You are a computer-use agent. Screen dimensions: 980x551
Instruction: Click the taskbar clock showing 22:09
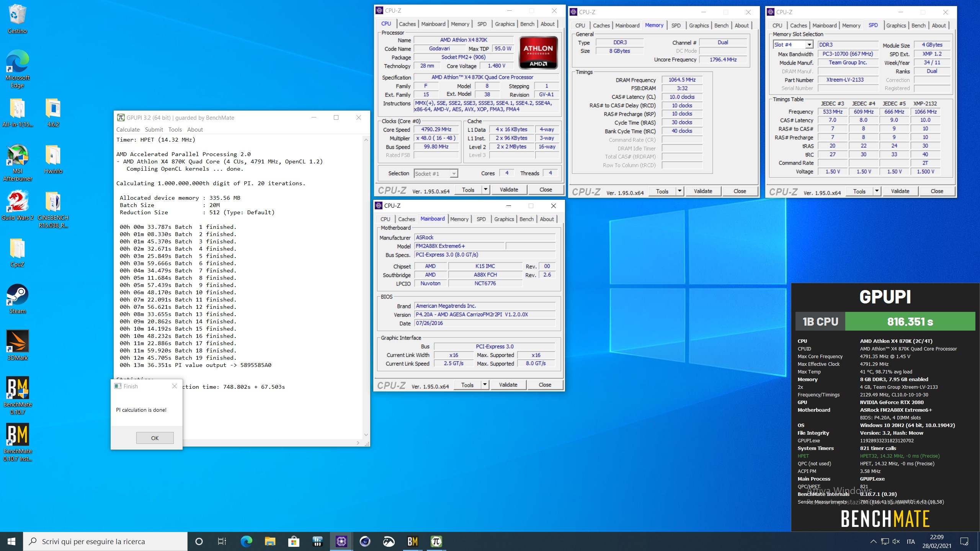tap(936, 541)
